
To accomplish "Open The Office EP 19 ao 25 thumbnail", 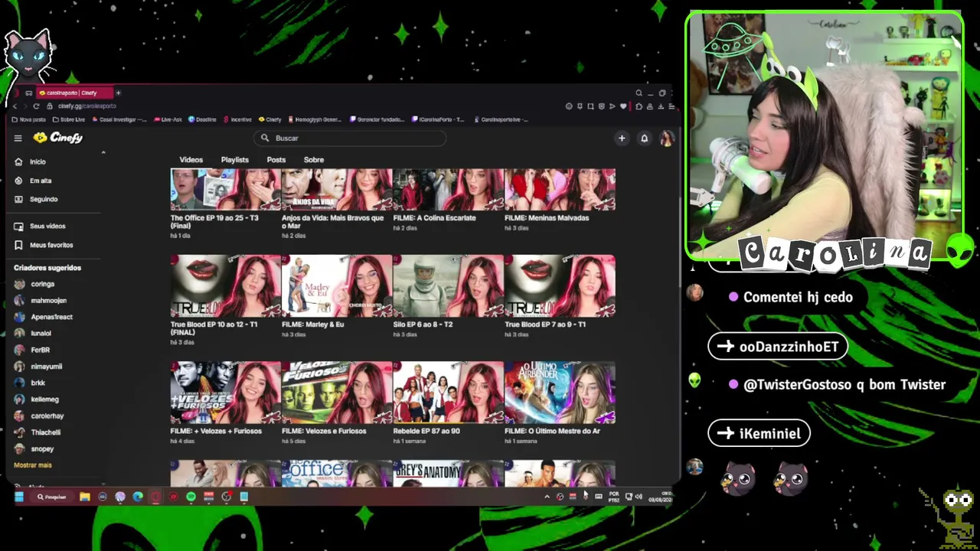I will (226, 190).
